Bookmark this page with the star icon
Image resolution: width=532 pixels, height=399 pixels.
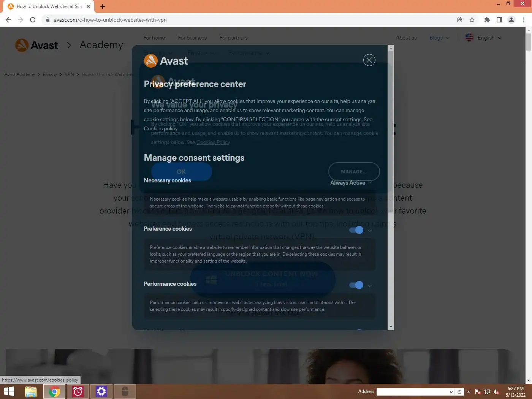click(472, 20)
